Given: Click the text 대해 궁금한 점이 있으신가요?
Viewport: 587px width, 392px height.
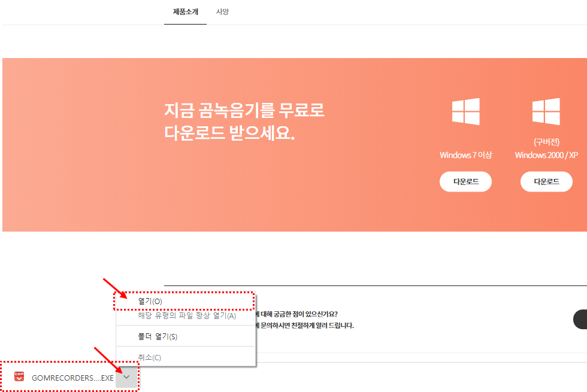Looking at the screenshot, I should (x=299, y=314).
